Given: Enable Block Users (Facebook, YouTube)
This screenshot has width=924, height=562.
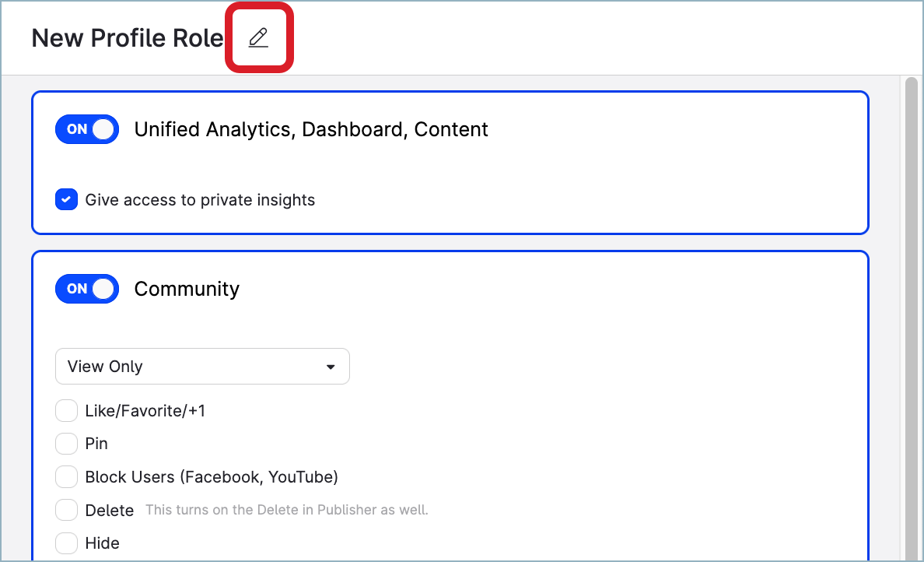Looking at the screenshot, I should [x=66, y=476].
